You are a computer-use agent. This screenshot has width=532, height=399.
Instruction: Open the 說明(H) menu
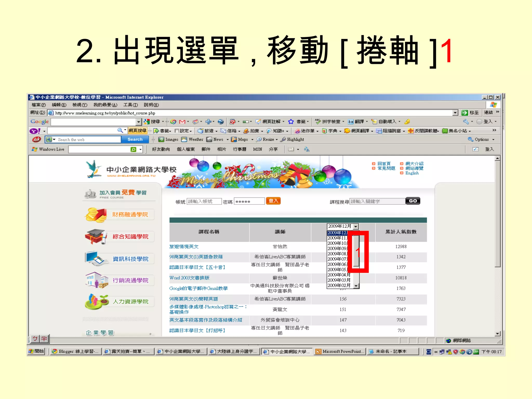click(x=151, y=105)
